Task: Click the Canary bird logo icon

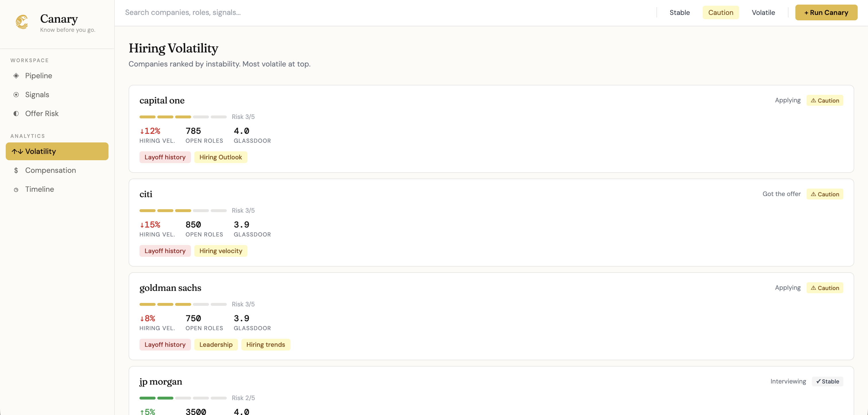Action: point(22,22)
